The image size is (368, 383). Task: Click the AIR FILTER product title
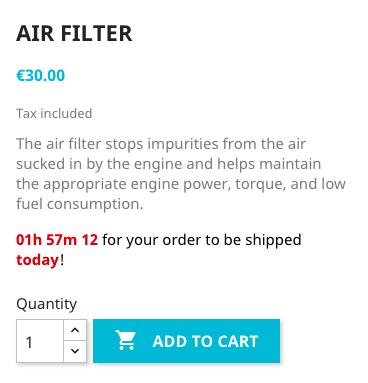click(74, 34)
